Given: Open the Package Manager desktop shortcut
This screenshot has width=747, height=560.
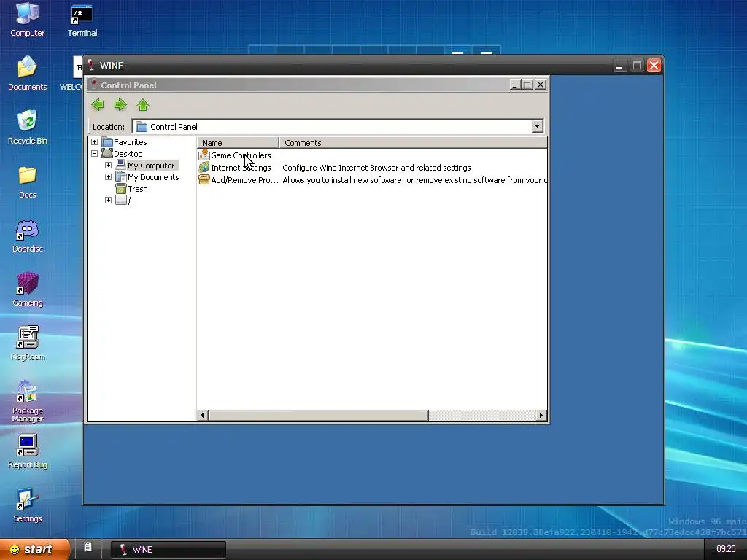Looking at the screenshot, I should click(27, 401).
